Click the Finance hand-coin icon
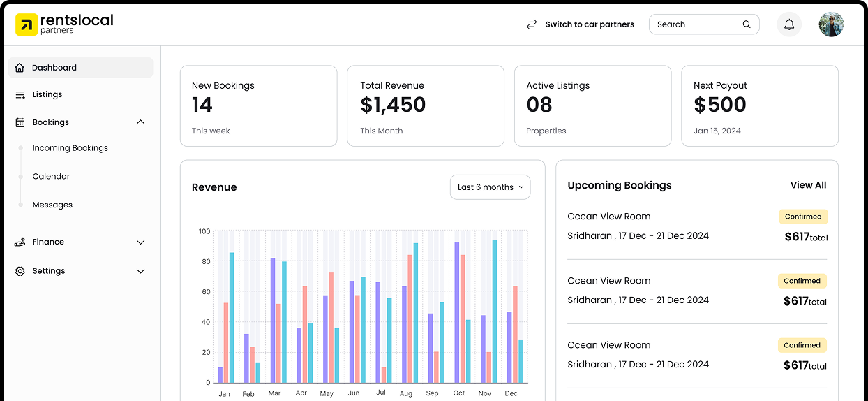 click(x=20, y=242)
